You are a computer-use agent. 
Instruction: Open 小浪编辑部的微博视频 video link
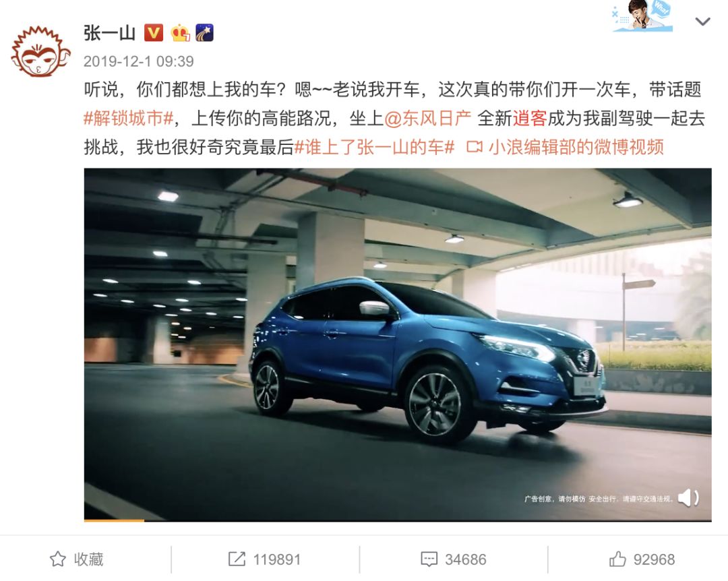pyautogui.click(x=565, y=147)
